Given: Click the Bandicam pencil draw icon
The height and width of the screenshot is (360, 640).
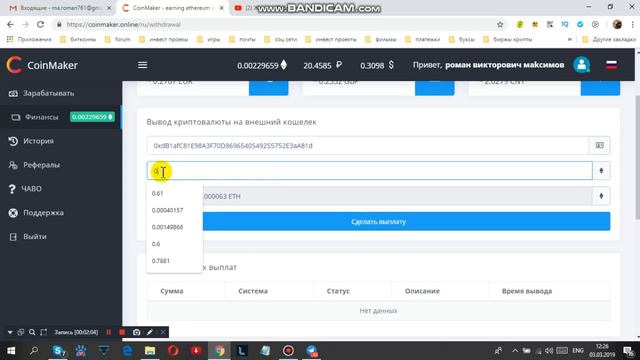Looking at the screenshot, I should tap(150, 332).
